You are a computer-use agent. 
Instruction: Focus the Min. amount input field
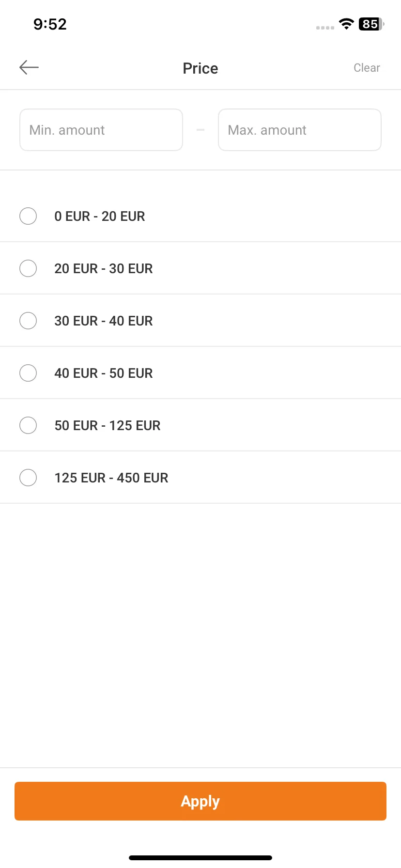101,130
